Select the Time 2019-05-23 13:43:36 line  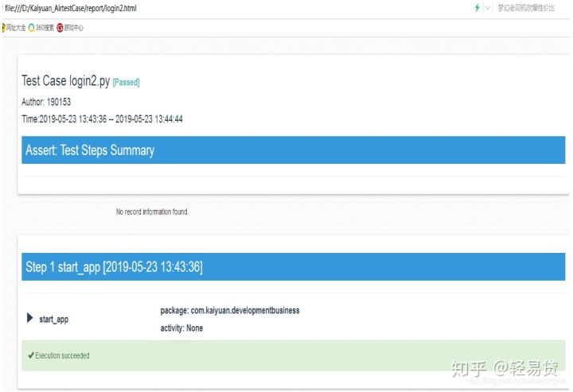click(102, 119)
